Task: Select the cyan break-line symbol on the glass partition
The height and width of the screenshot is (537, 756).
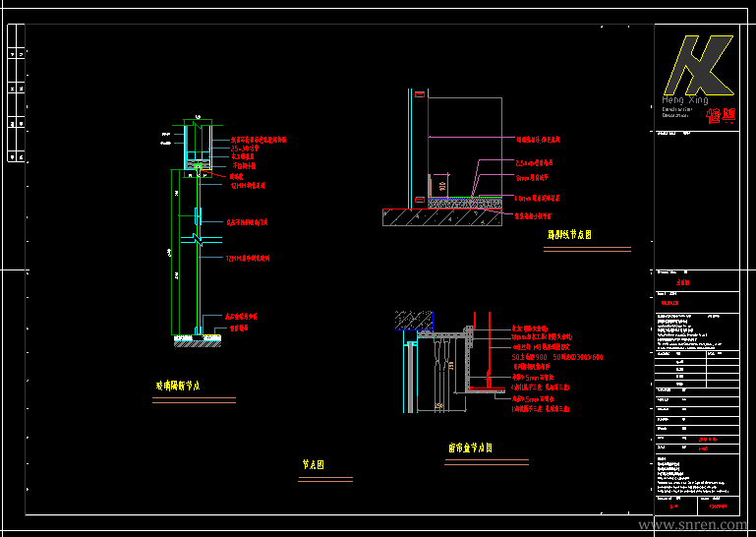Action: (202, 239)
